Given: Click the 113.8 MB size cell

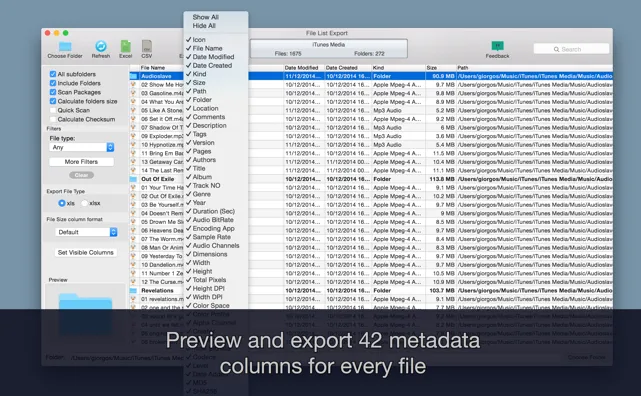Looking at the screenshot, I should pyautogui.click(x=442, y=179).
